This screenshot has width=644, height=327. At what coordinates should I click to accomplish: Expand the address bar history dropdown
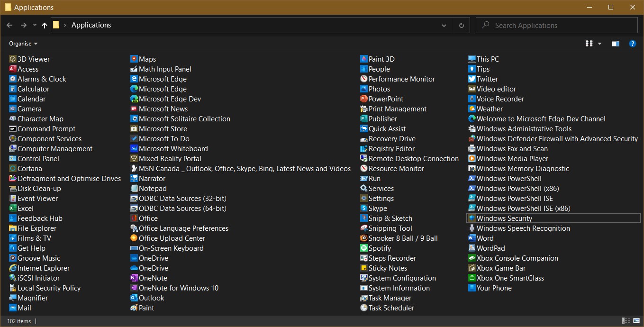pyautogui.click(x=444, y=26)
